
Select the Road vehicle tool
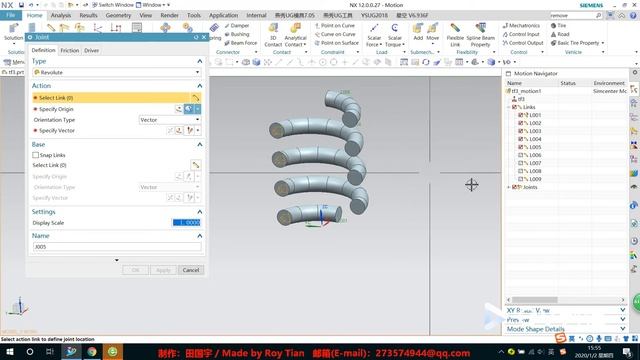(x=560, y=34)
